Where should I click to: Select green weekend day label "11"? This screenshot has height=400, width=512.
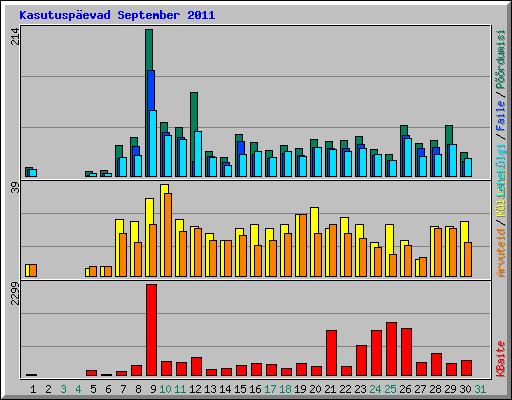coord(180,389)
